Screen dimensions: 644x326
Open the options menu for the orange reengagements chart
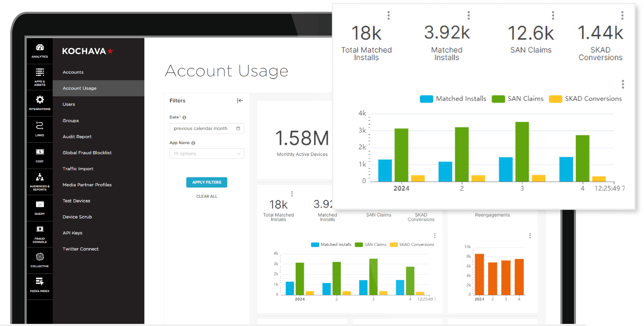tap(530, 236)
